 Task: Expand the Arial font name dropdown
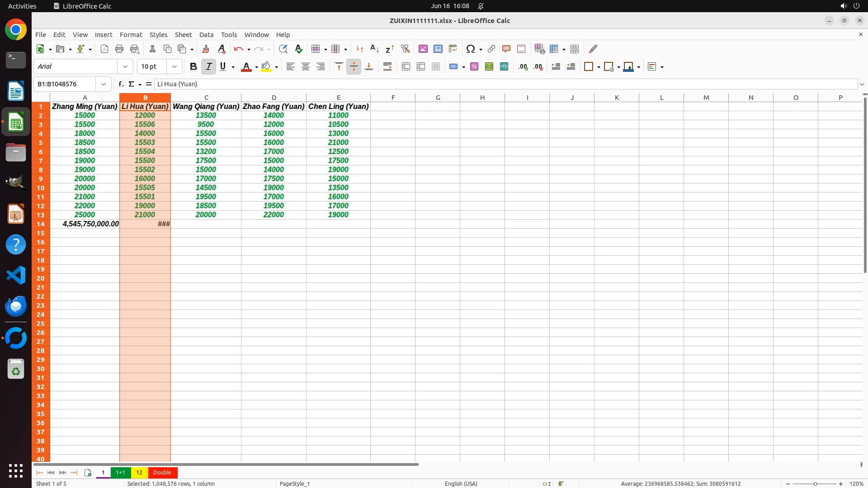tap(125, 66)
